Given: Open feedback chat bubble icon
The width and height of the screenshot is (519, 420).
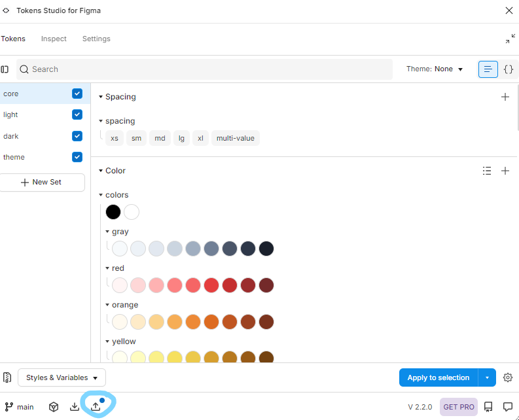Looking at the screenshot, I should [x=508, y=407].
